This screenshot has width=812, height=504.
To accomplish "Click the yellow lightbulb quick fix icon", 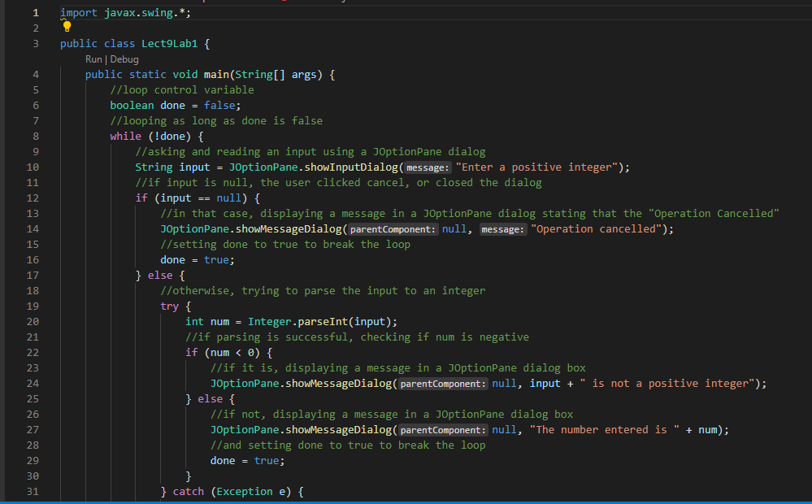I will pos(66,27).
